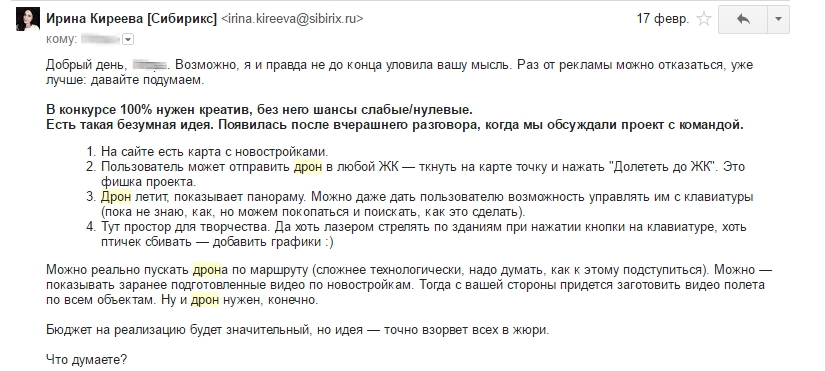This screenshot has width=825, height=371.
Task: Click the date 17 февр.
Action: (x=662, y=19)
